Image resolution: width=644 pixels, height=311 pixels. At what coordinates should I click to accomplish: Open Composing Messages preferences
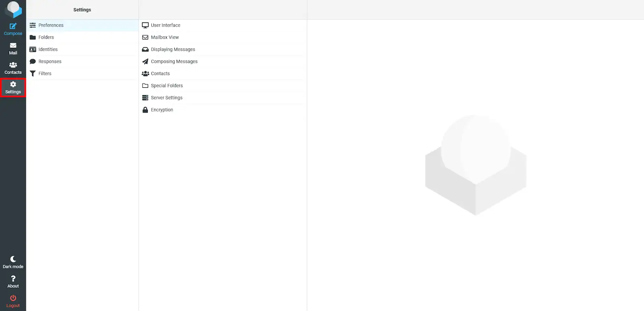coord(174,62)
